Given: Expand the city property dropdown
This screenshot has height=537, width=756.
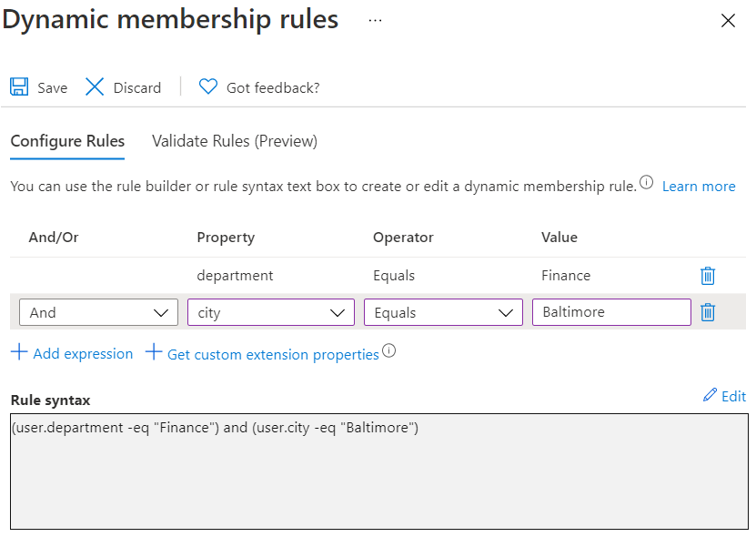Looking at the screenshot, I should tap(271, 312).
